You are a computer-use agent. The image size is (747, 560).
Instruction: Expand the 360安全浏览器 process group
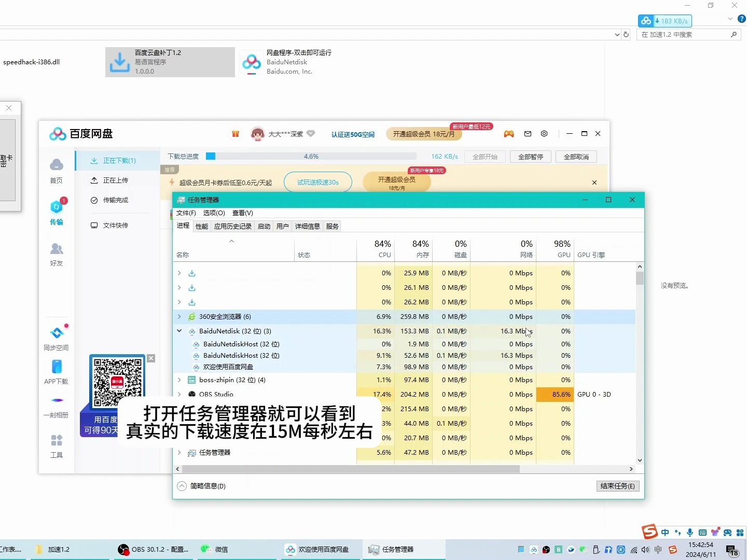coord(179,317)
